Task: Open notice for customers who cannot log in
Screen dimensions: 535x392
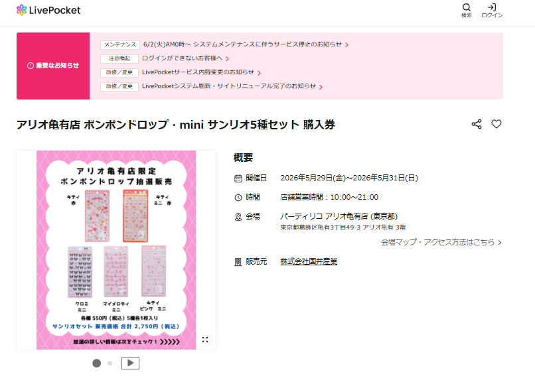Action: pos(182,58)
